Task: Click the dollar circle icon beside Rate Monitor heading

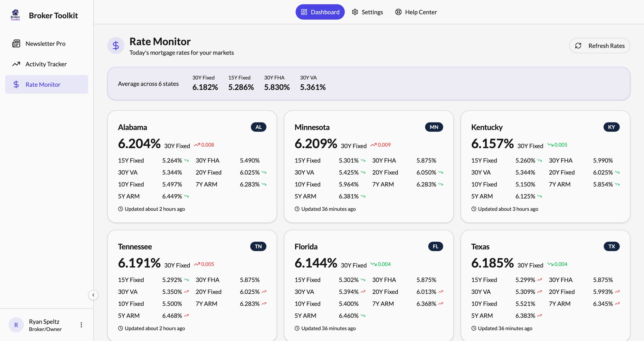Action: pos(116,45)
